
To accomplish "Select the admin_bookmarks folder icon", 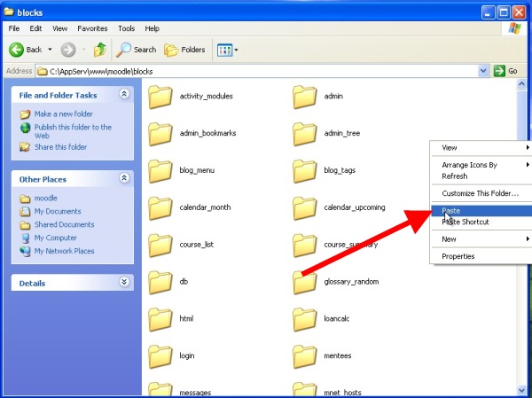I will pyautogui.click(x=160, y=134).
